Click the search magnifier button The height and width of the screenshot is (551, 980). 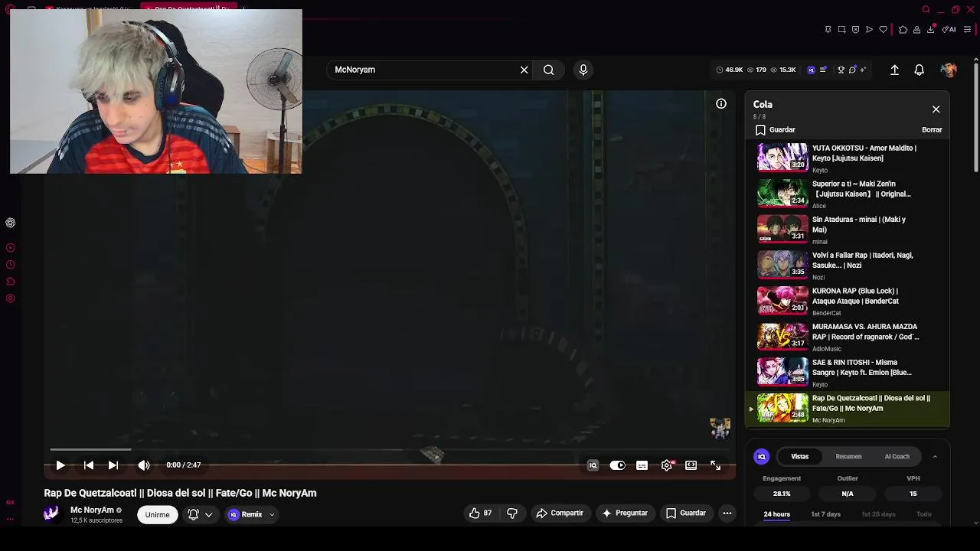(x=549, y=70)
